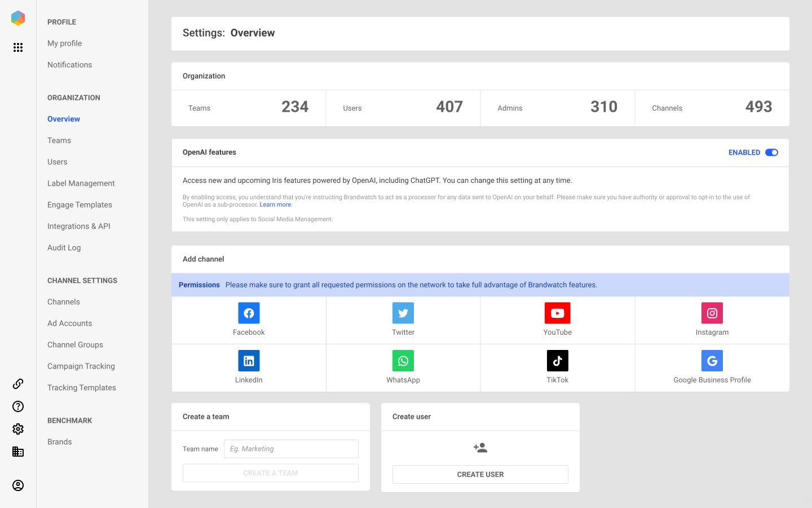Click the Google Business Profile label text

(x=712, y=380)
